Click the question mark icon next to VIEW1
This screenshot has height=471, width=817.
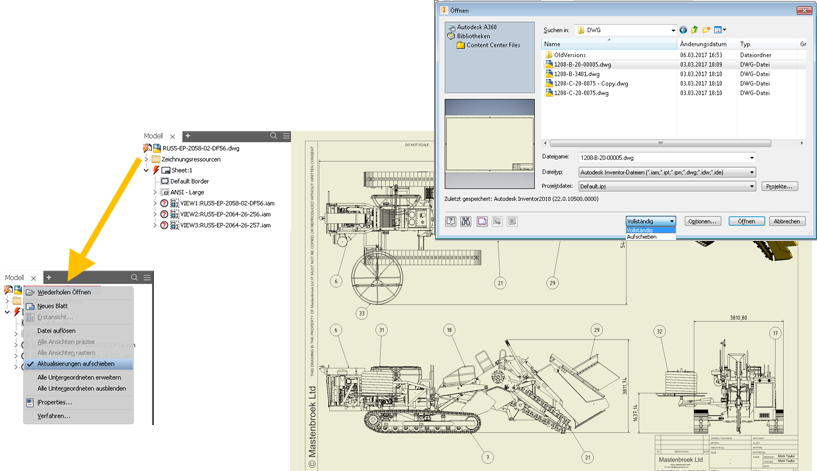pos(164,203)
